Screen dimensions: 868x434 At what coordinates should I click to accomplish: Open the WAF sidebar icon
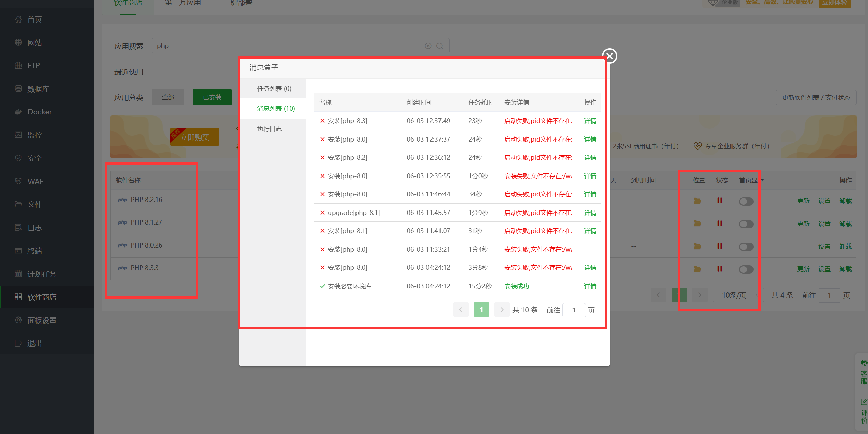[19, 181]
